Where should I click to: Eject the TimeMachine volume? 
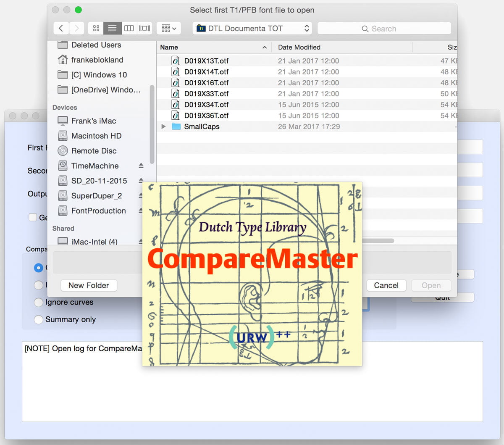141,166
